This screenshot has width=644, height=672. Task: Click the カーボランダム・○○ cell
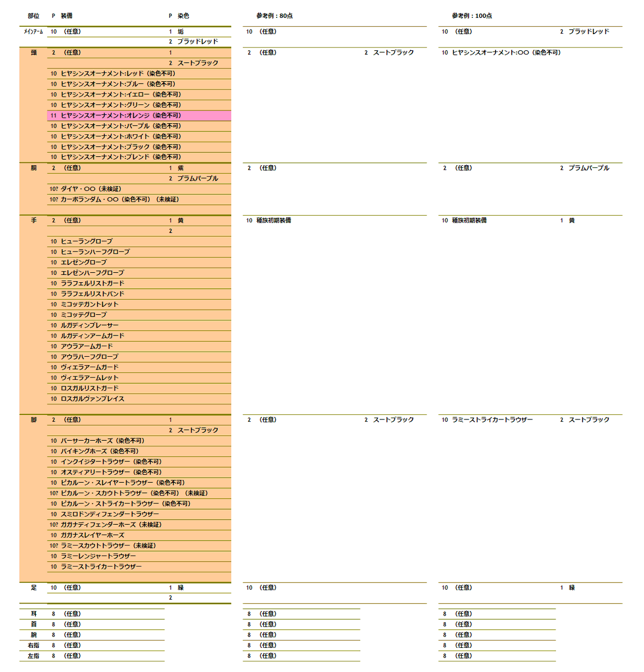coord(120,199)
